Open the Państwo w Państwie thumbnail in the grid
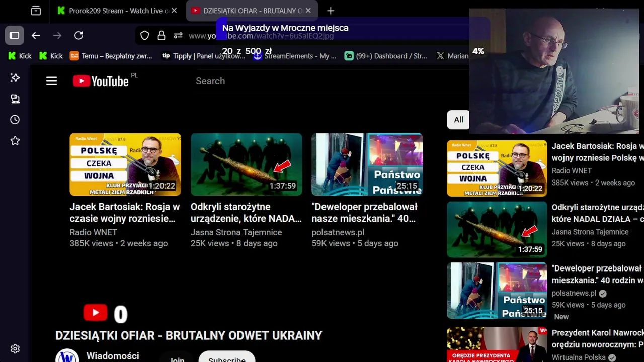The width and height of the screenshot is (644, 362). coord(367,164)
